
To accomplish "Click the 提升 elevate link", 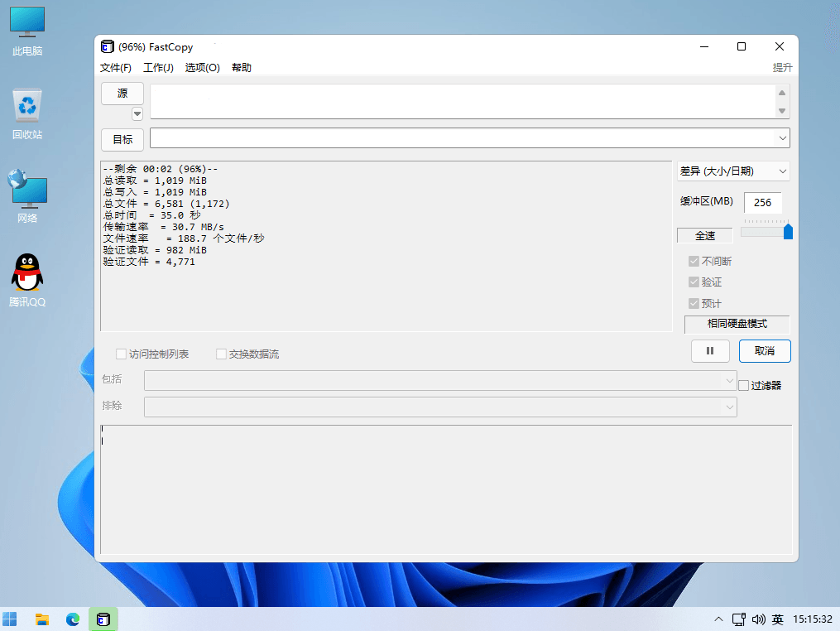I will tap(782, 68).
